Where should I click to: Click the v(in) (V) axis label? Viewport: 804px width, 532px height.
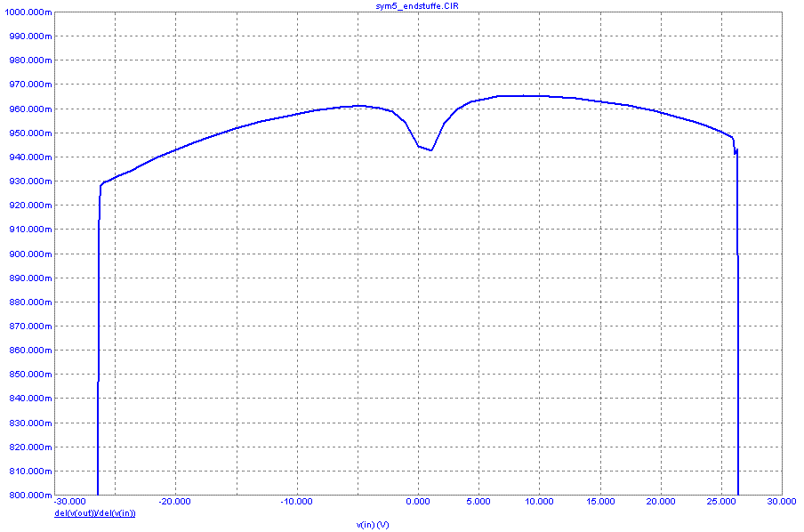pyautogui.click(x=373, y=525)
